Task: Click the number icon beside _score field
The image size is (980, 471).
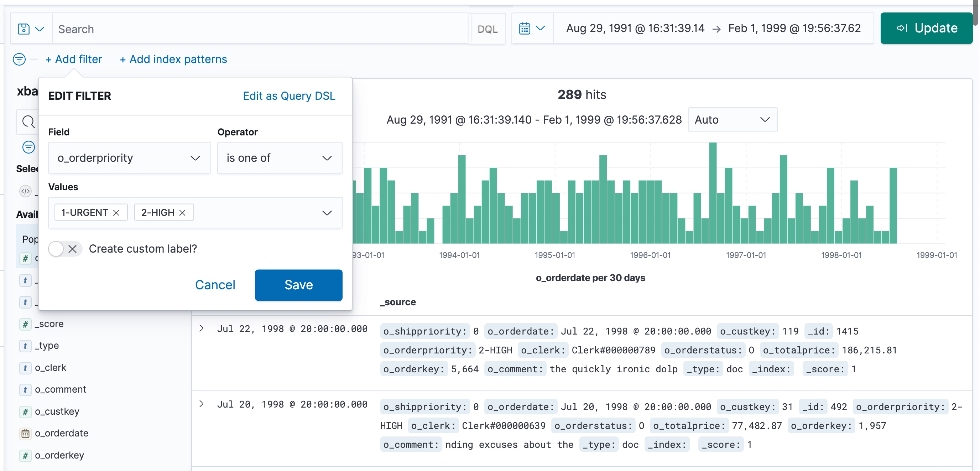Action: click(25, 324)
